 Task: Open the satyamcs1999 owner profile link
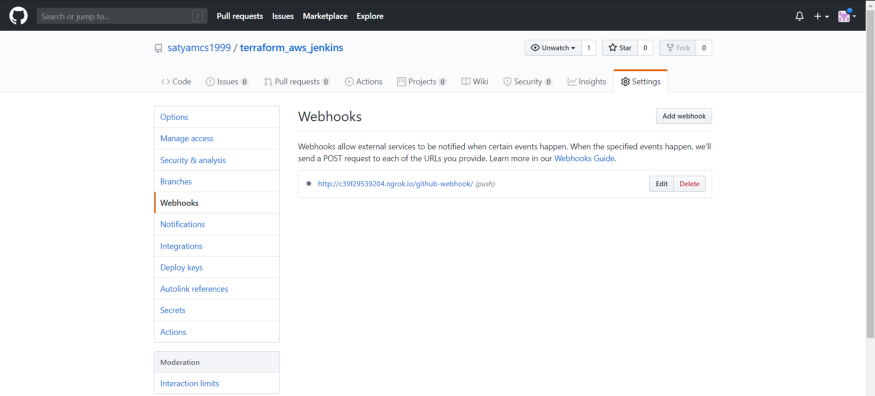pos(199,48)
